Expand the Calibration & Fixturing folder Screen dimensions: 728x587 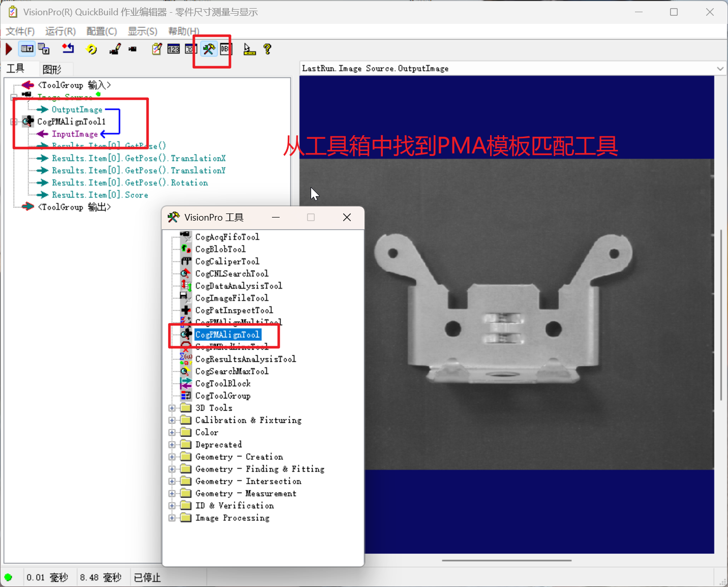click(x=172, y=420)
